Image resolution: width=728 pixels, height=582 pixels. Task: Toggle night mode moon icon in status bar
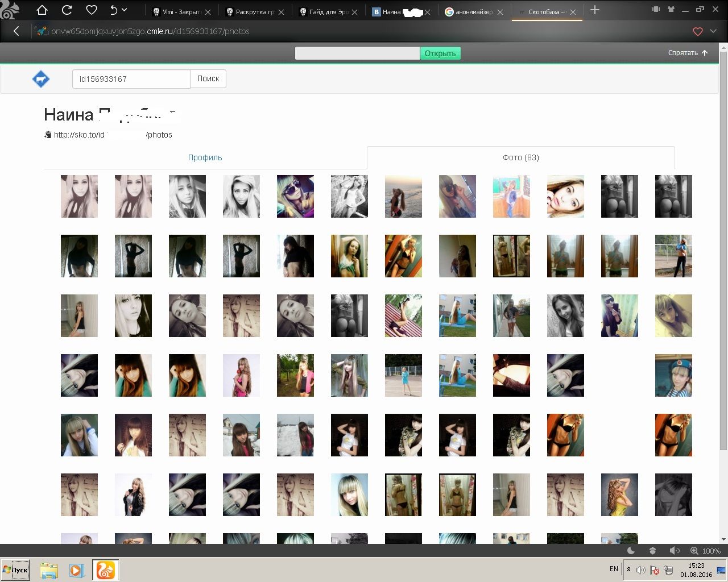click(631, 550)
